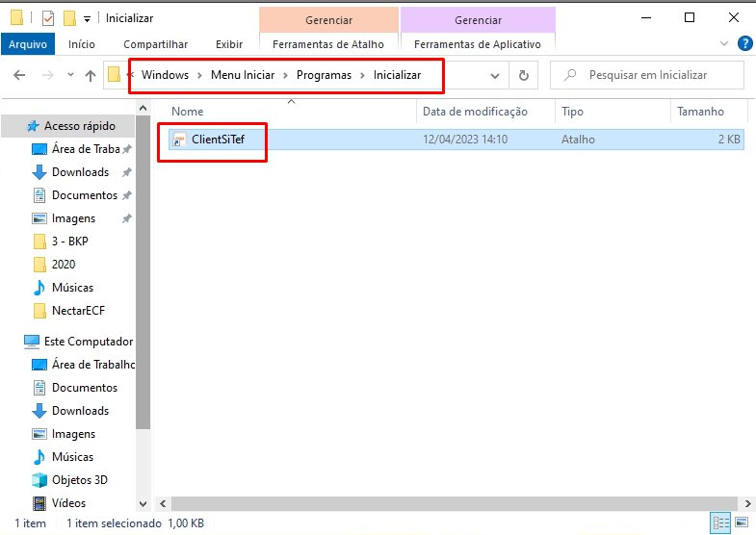Switch to the Exibir ribbon tab
This screenshot has width=756, height=535.
tap(229, 43)
